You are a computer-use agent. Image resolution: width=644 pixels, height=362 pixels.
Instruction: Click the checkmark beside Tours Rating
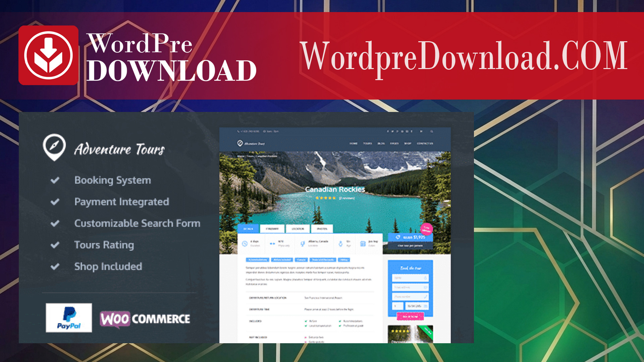point(55,245)
